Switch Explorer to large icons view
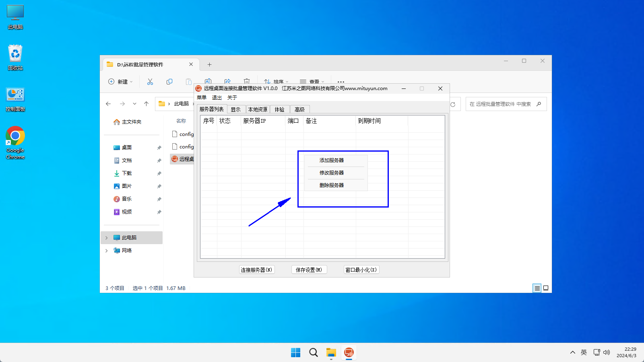The width and height of the screenshot is (644, 362). pos(546,288)
